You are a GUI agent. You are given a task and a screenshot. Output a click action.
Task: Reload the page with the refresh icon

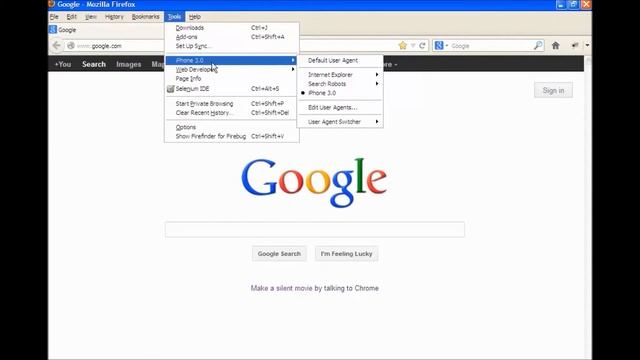click(422, 46)
